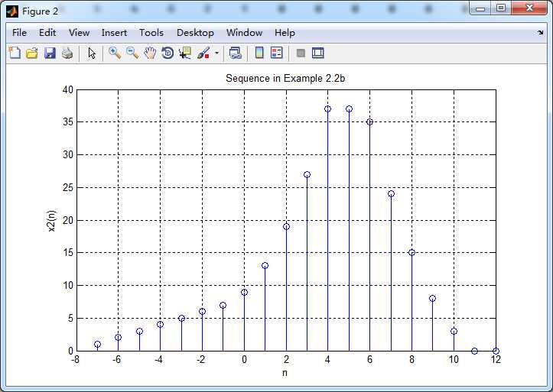Open the Window menu
This screenshot has width=553, height=392.
pyautogui.click(x=244, y=33)
